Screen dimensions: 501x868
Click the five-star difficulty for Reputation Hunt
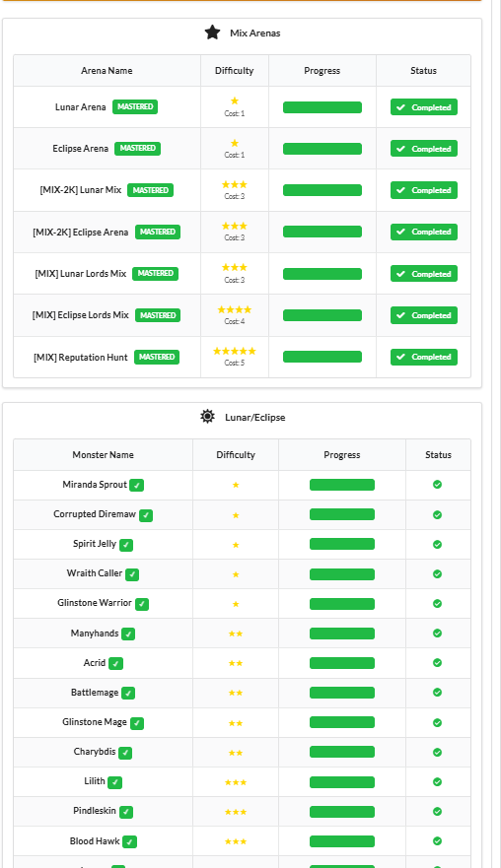tap(235, 351)
